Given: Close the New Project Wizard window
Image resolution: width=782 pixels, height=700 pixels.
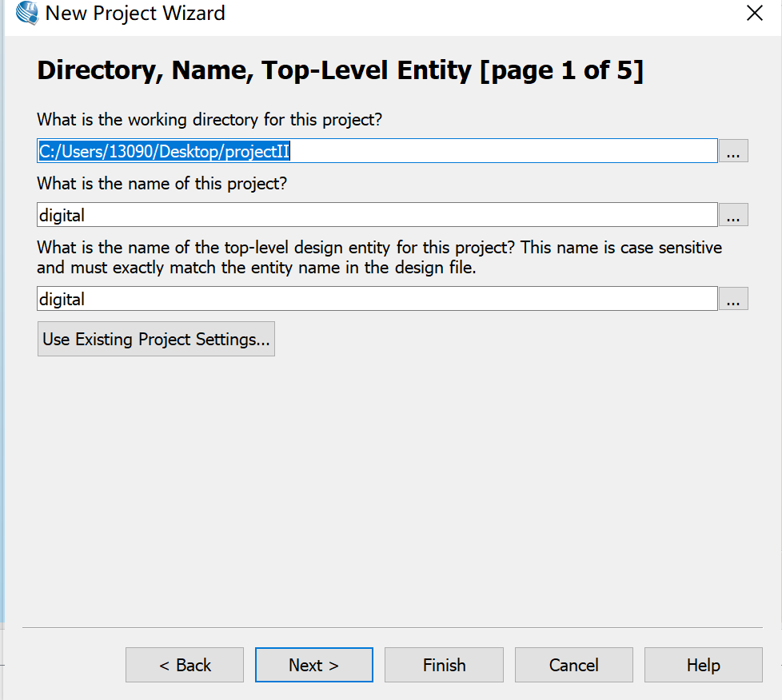Looking at the screenshot, I should click(753, 14).
